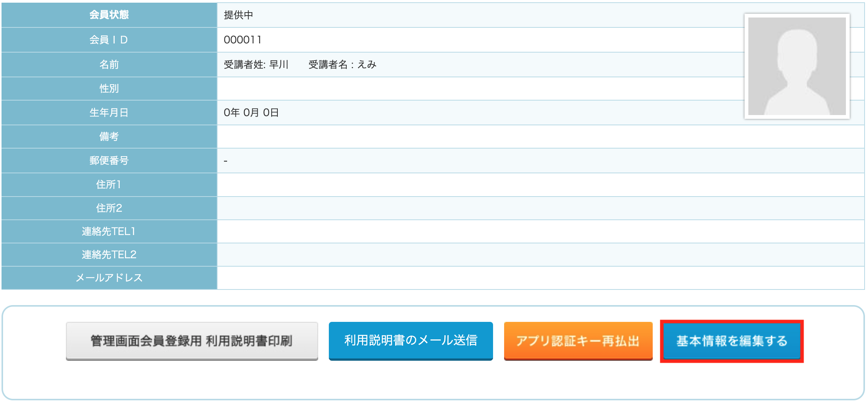Click the birthdate value 0年 0月 0日
Viewport: 868px width, 403px height.
(251, 112)
